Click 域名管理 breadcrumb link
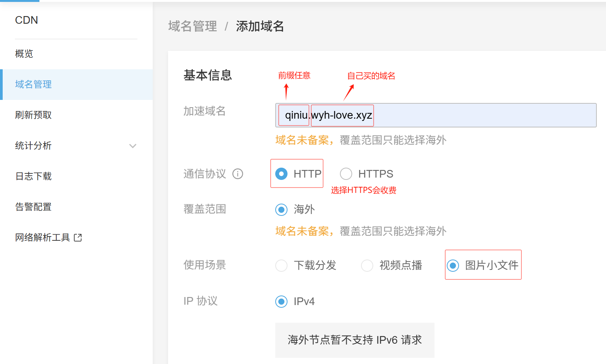Viewport: 606px width, 364px height. (193, 26)
